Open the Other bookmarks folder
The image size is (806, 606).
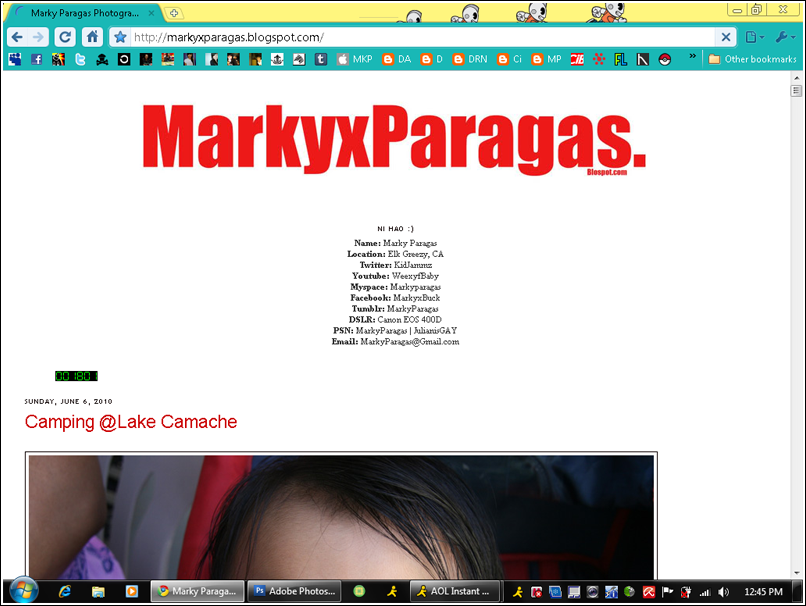coord(752,59)
